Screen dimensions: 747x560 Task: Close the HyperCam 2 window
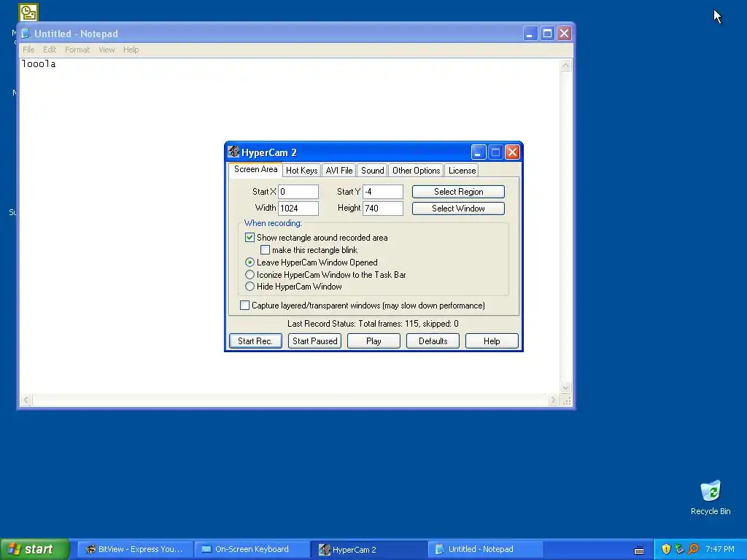pos(513,152)
